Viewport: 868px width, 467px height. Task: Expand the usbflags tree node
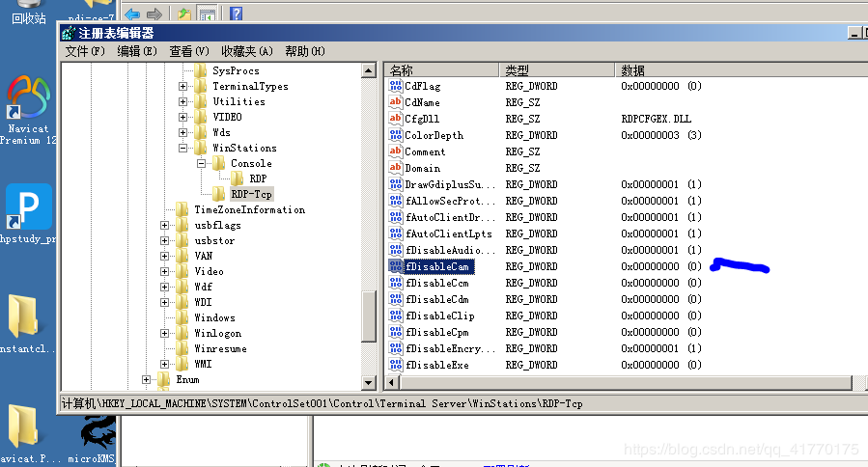click(x=164, y=225)
